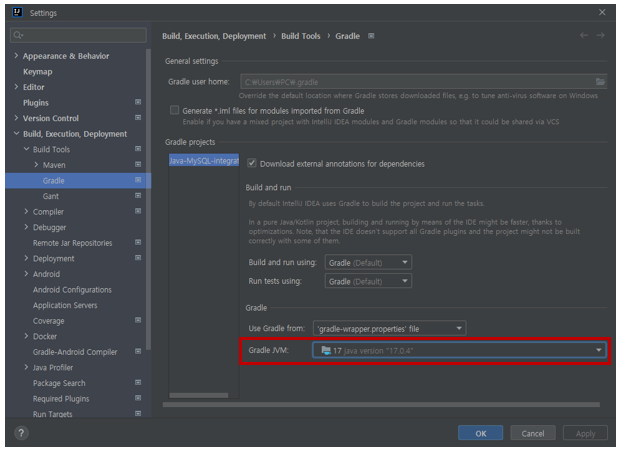Viewport: 620px width, 452px height.
Task: Click the OK button
Action: (x=480, y=433)
